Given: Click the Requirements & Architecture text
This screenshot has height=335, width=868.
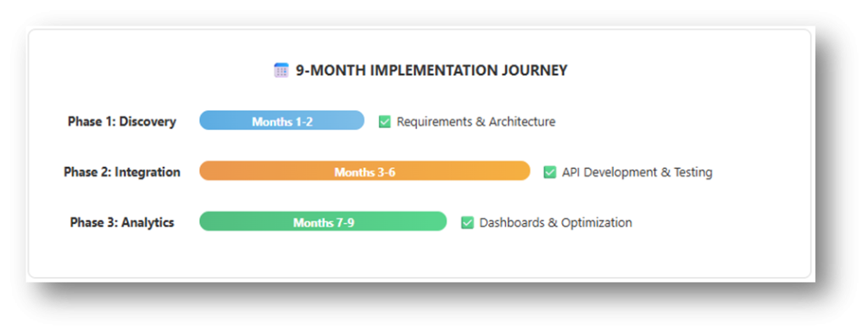Looking at the screenshot, I should click(476, 122).
